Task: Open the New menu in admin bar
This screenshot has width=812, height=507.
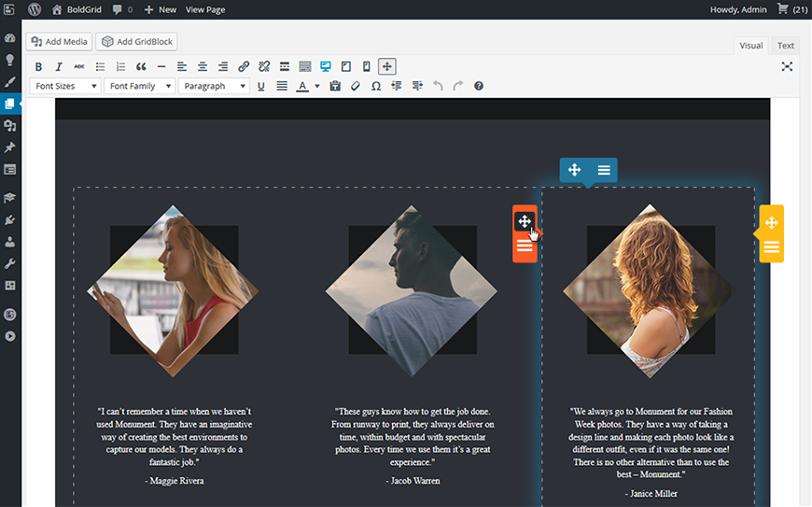Action: [x=161, y=9]
